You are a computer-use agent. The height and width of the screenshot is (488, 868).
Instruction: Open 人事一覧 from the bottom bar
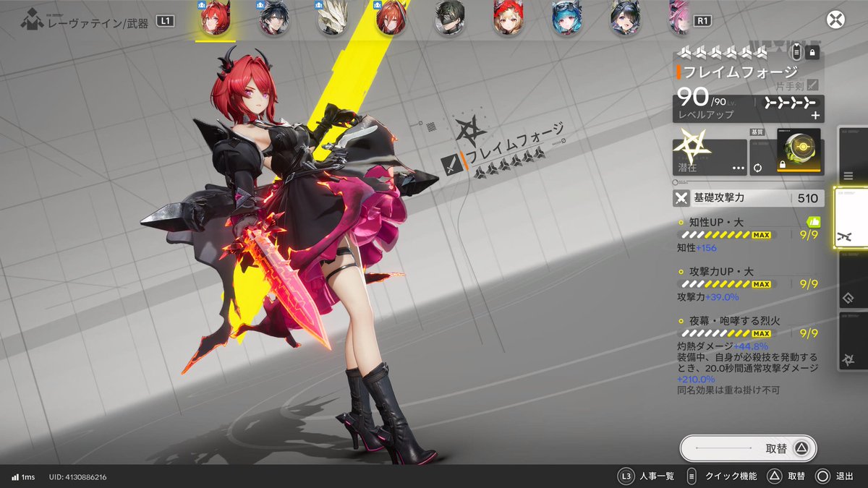658,476
